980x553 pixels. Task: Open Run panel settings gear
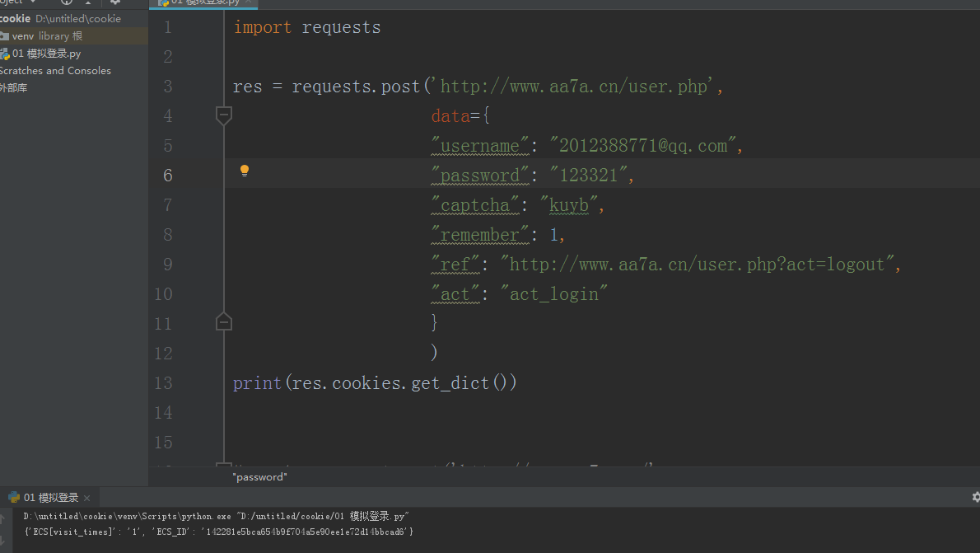(x=976, y=497)
